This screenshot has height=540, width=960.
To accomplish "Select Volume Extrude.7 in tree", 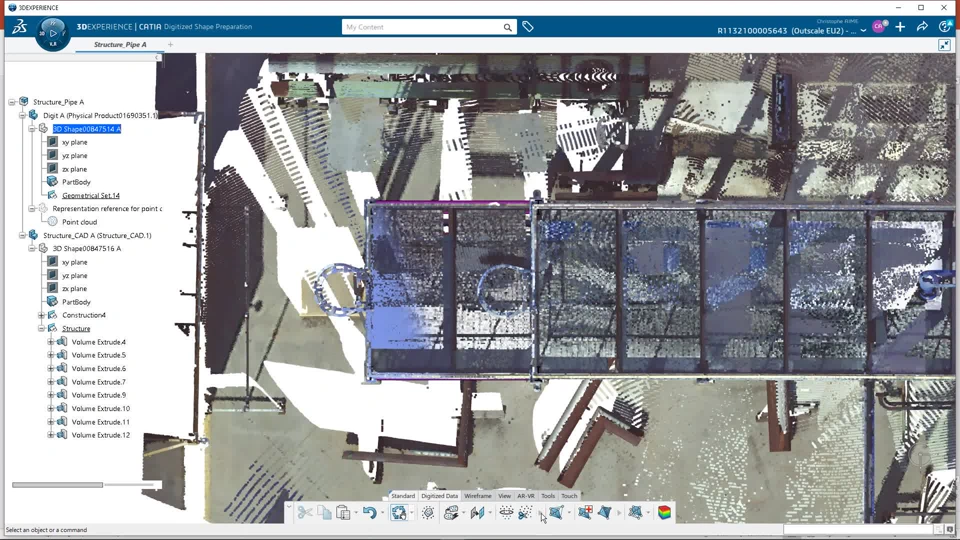I will 99,382.
